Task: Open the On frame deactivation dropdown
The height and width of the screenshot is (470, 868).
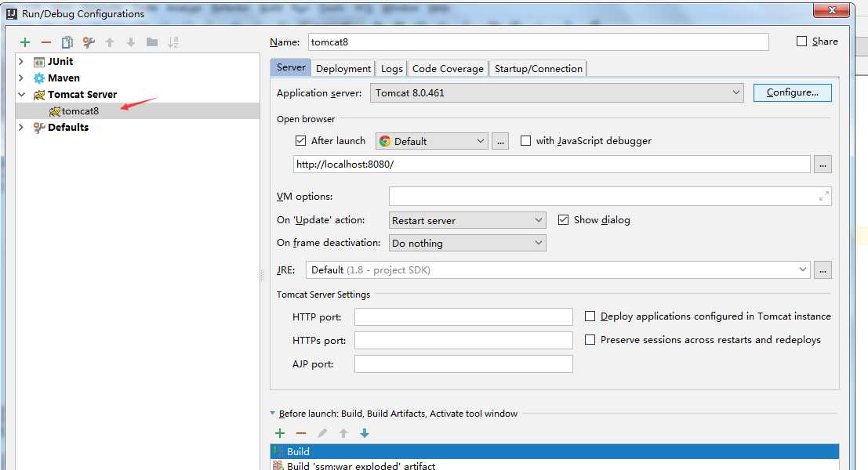Action: [467, 244]
